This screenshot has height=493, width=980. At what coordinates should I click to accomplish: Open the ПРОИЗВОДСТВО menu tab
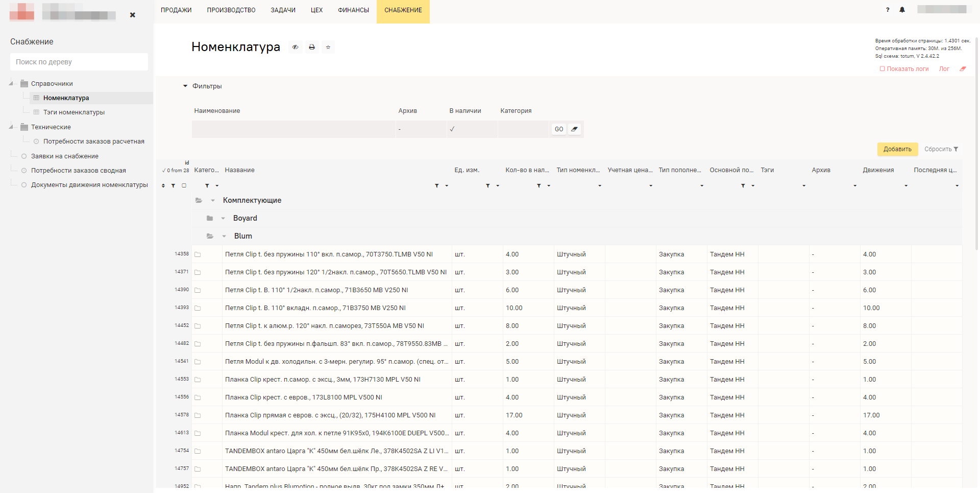[x=231, y=10]
